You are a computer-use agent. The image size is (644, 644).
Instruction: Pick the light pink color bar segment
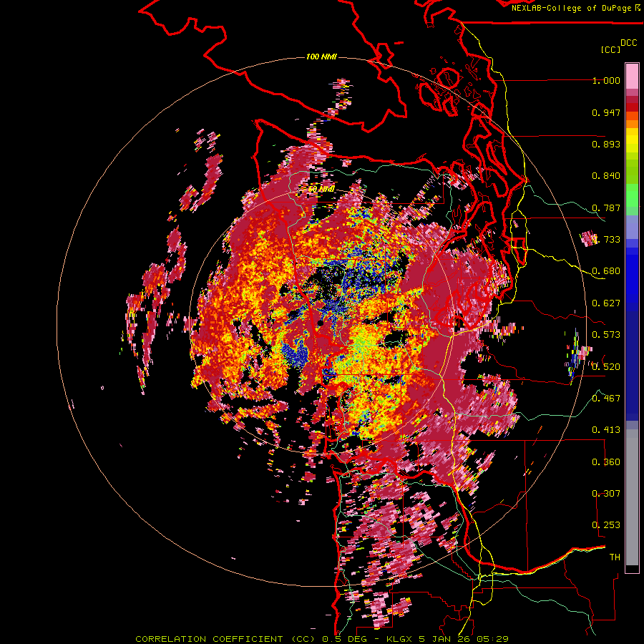click(x=632, y=76)
